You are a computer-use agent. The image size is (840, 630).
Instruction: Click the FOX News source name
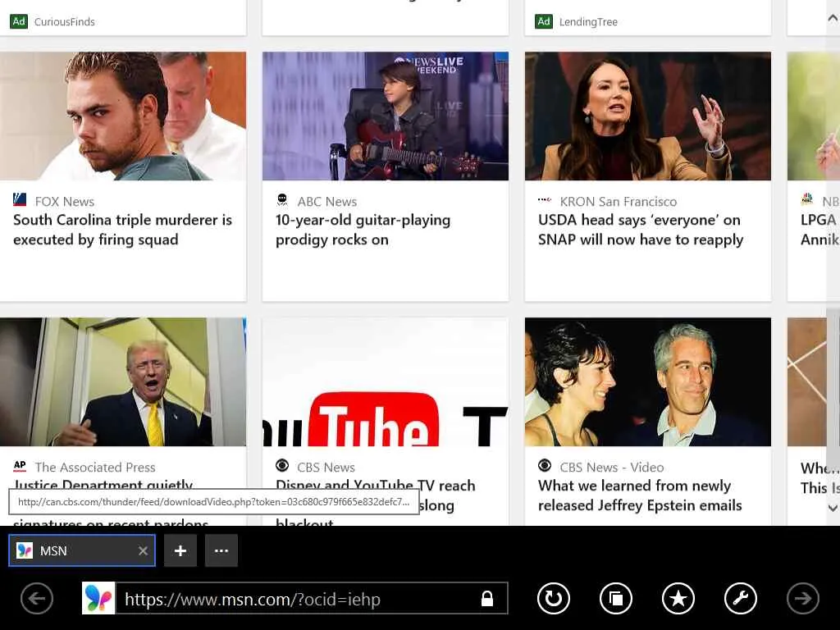tap(65, 202)
